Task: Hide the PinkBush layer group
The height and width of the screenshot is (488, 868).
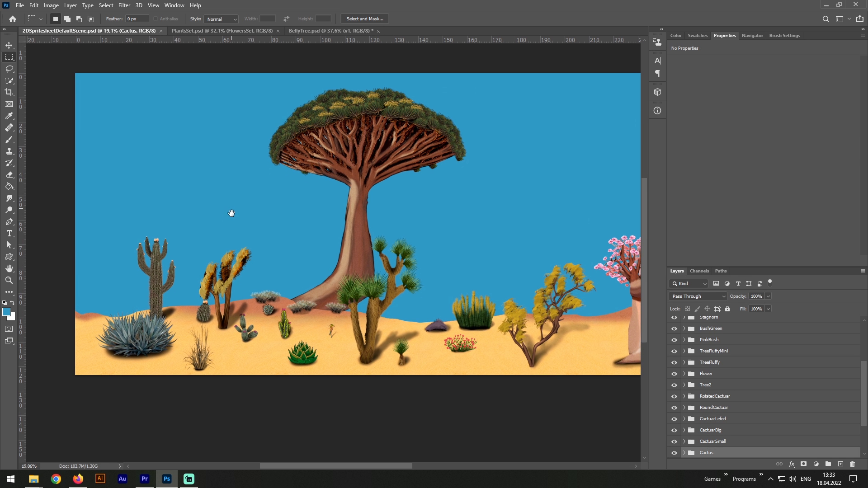Action: point(674,340)
